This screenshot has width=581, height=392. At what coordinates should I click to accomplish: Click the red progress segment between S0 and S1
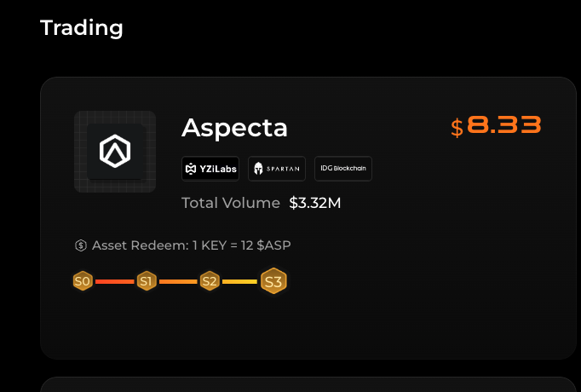click(114, 281)
